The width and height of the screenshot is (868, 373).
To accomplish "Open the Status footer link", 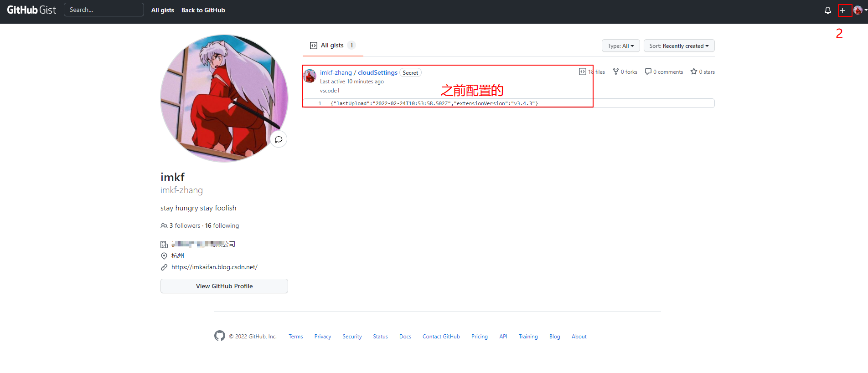I will [x=380, y=337].
